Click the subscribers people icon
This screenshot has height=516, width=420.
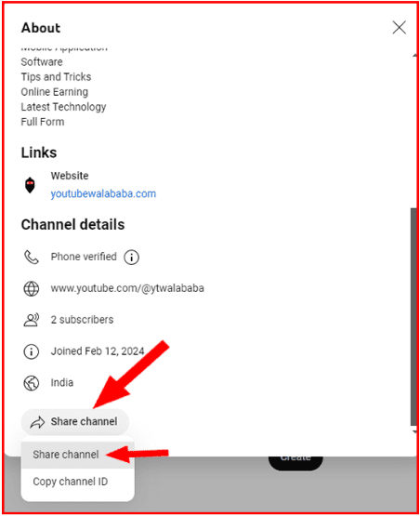click(32, 320)
